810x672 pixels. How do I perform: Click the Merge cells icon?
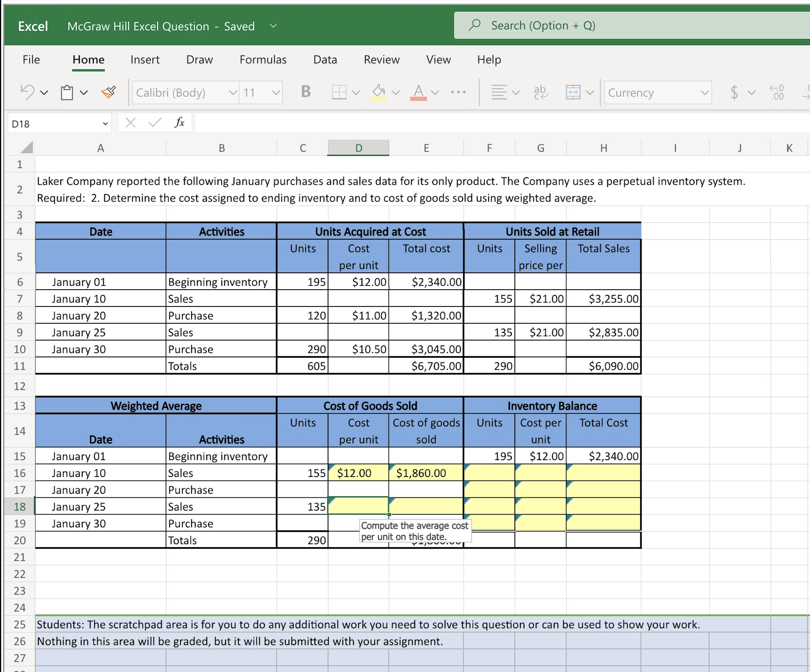click(x=573, y=92)
